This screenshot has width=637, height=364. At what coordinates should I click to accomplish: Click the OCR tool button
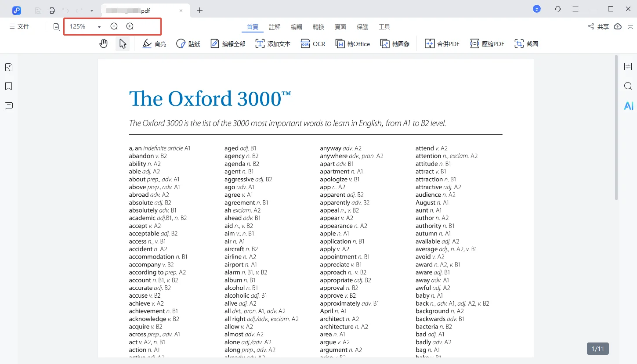[x=313, y=44]
